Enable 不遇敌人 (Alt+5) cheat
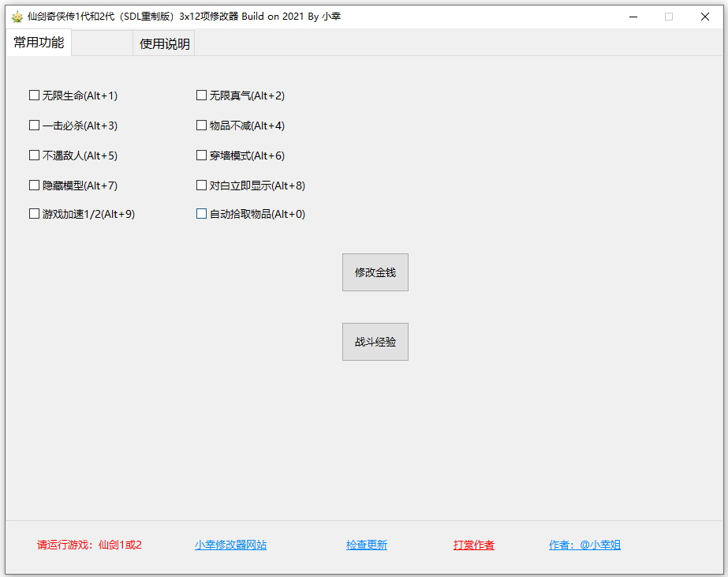Screen dimensions: 728x577 35,155
